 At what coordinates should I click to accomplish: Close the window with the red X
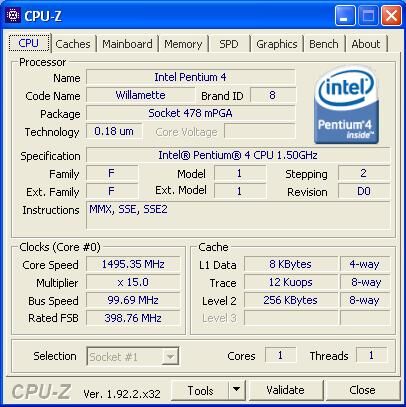tap(391, 16)
